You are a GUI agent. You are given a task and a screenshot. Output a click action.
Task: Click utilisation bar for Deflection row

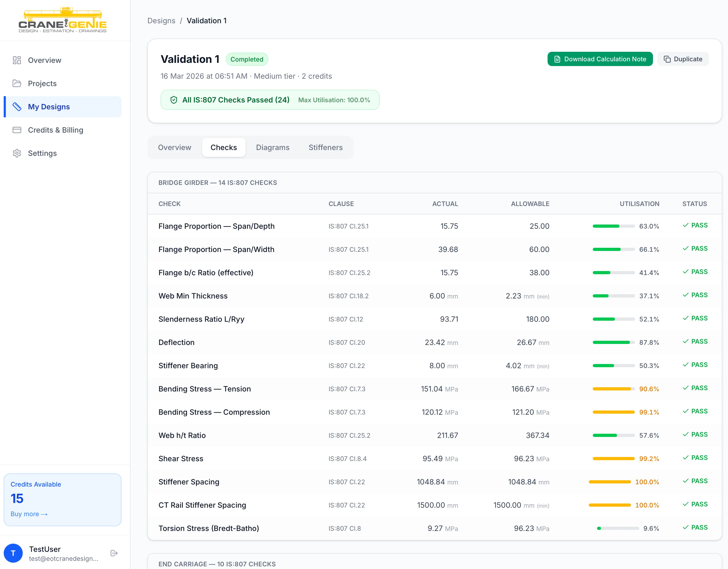tap(613, 342)
